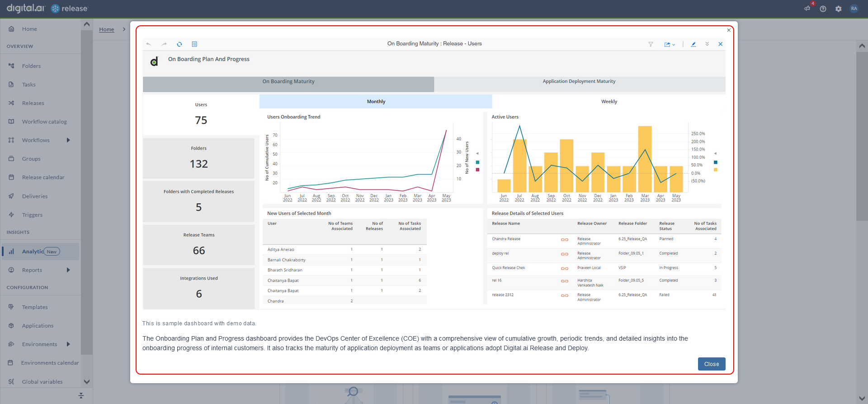Open Analytics in the sidebar
This screenshot has height=404, width=868.
(41, 252)
